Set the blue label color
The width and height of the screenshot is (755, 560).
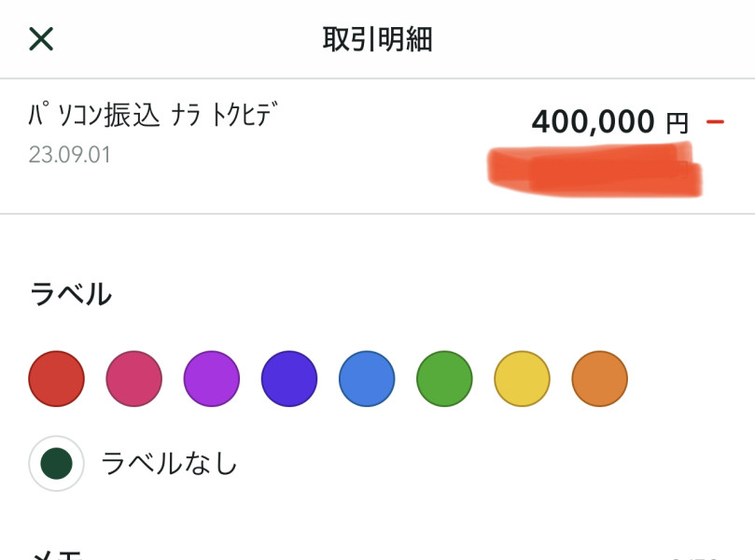point(367,379)
